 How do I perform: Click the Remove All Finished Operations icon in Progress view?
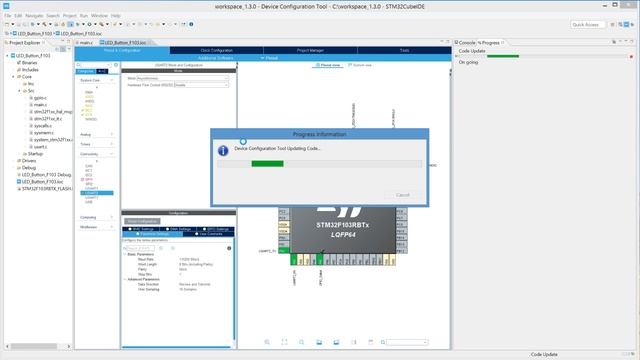point(614,42)
